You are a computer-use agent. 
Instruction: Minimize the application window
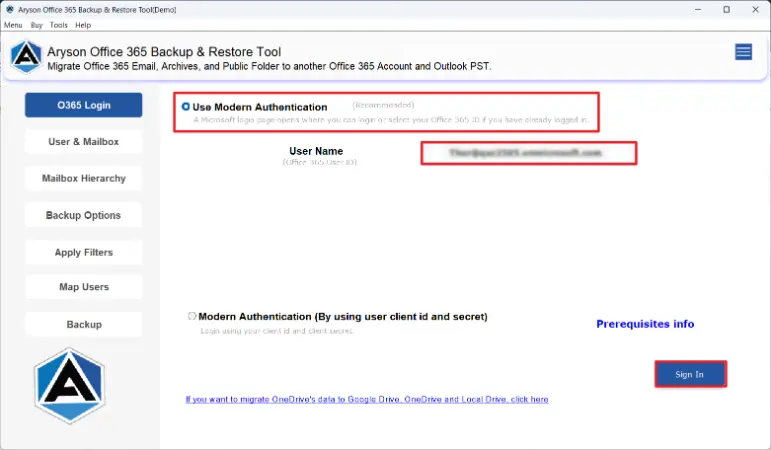(x=698, y=9)
